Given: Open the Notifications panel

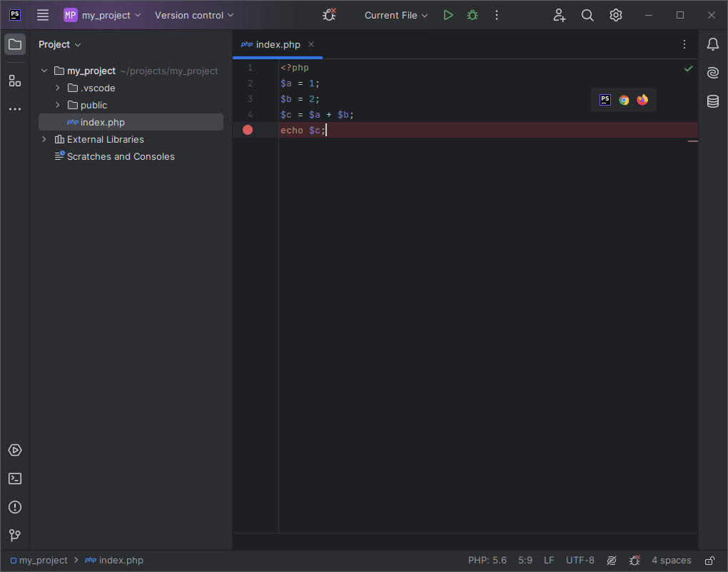Looking at the screenshot, I should (x=712, y=44).
